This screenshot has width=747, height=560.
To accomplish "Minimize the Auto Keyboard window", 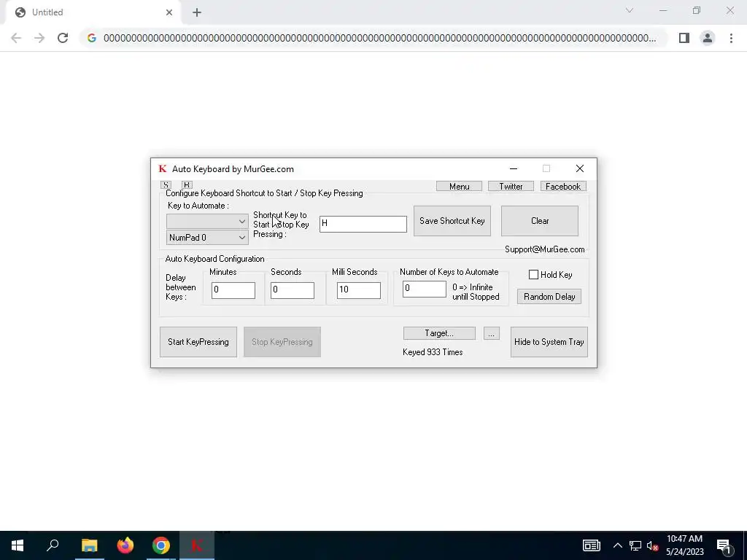I will click(x=513, y=168).
